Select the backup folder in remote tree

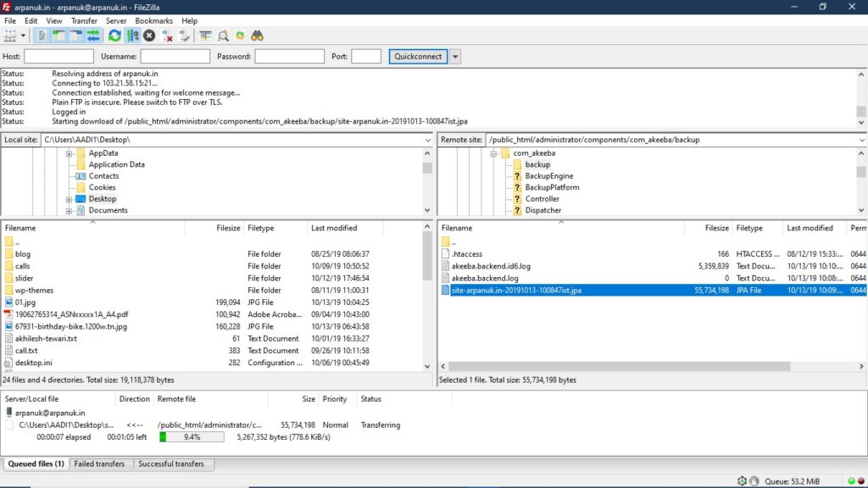pos(537,165)
